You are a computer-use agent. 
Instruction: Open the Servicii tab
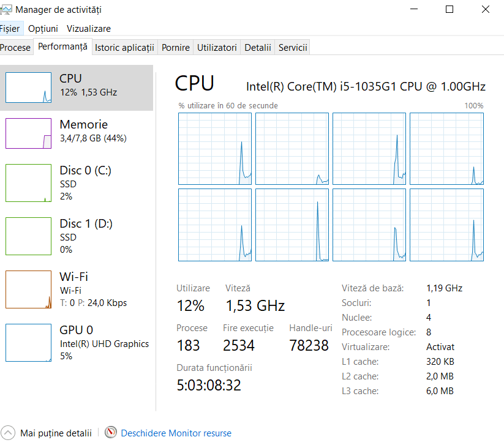[293, 48]
